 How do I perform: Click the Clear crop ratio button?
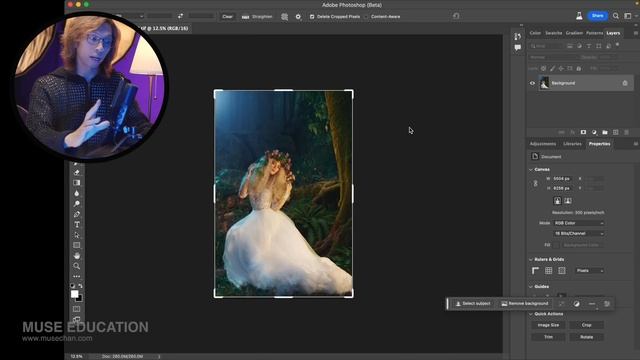[x=227, y=17]
